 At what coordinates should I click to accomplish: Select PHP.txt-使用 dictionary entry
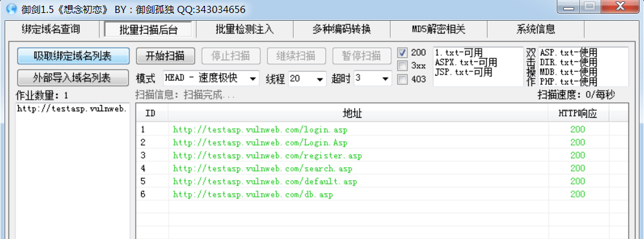click(568, 82)
